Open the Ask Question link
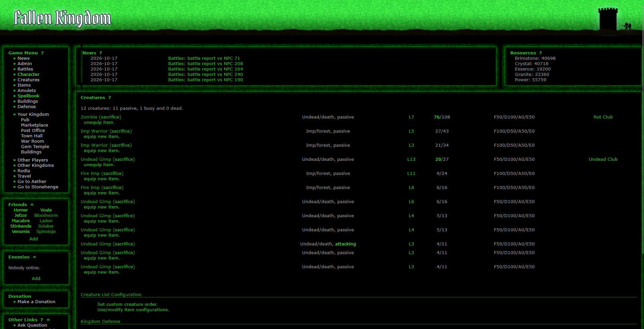Screen dimensions: 644x329 tap(32, 325)
